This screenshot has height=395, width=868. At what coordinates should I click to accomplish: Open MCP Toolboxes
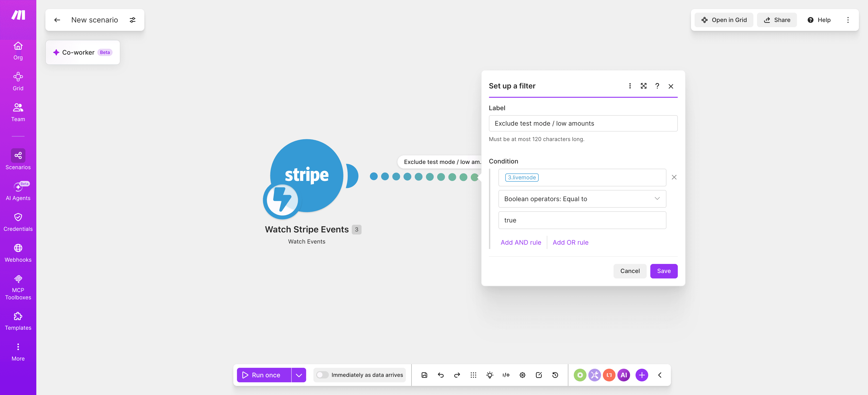pyautogui.click(x=18, y=287)
